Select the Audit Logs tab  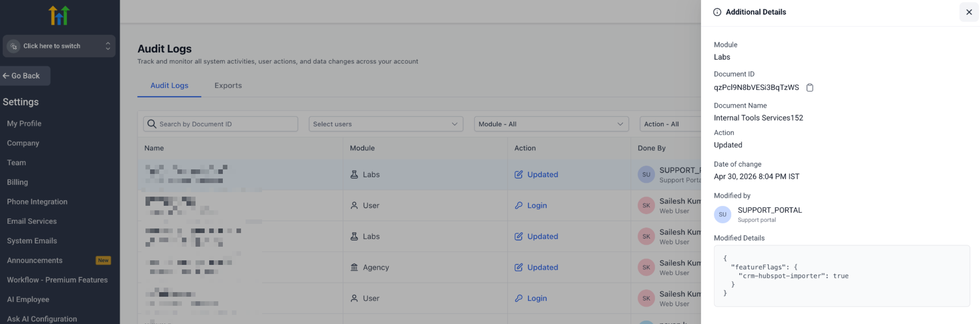[x=169, y=86]
